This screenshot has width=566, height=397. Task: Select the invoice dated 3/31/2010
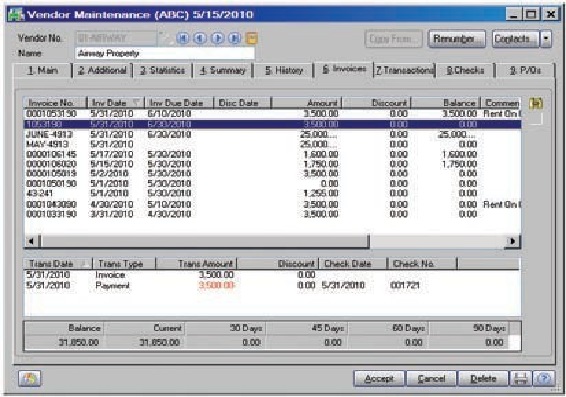pos(273,214)
